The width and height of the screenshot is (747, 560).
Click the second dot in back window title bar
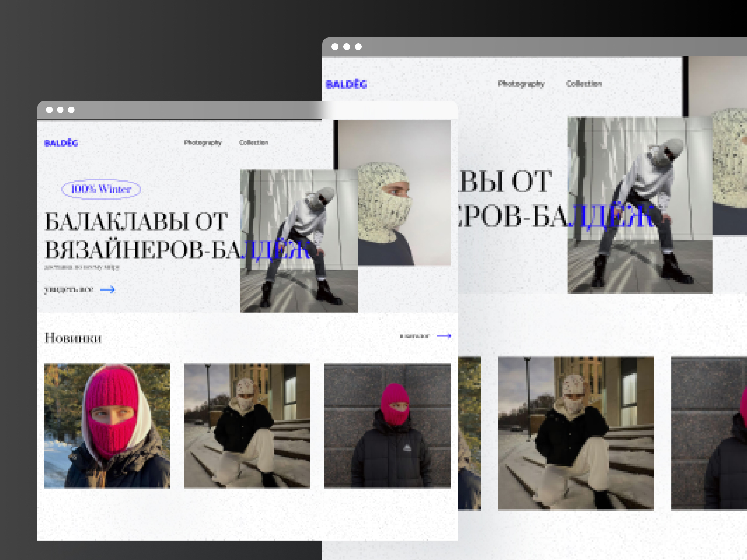coord(347,47)
